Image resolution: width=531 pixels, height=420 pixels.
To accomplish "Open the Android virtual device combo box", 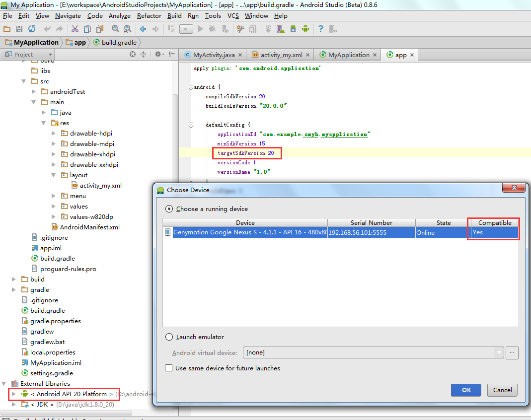I will 373,352.
